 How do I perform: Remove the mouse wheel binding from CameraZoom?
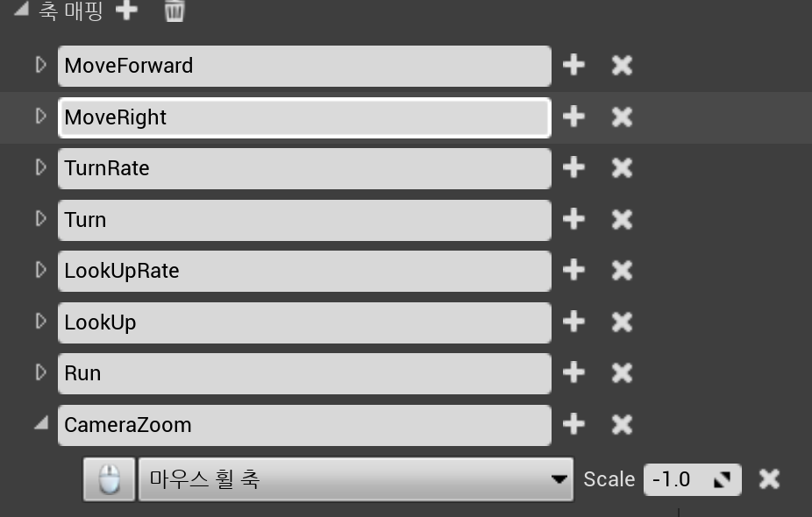(768, 479)
